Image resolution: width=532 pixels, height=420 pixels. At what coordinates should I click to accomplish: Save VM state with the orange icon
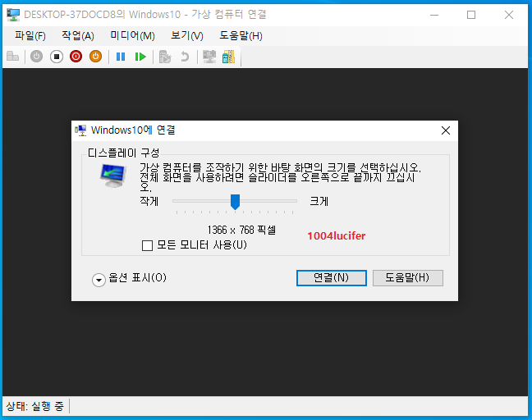coord(96,57)
